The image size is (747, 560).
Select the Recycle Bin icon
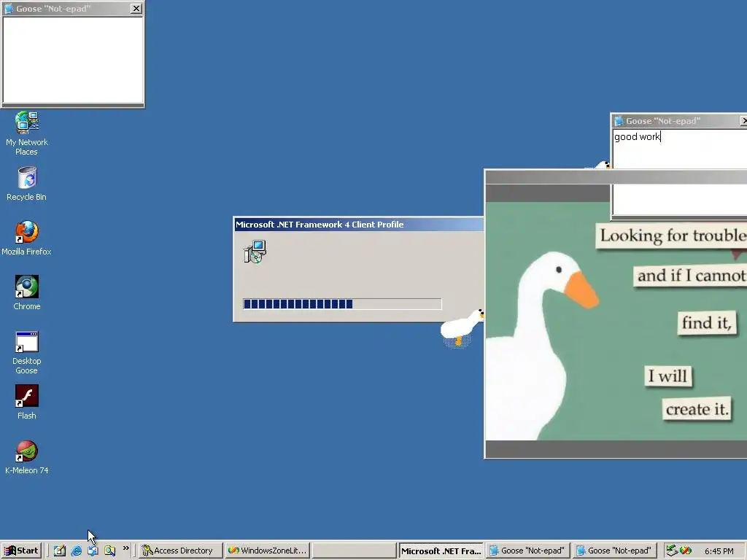[x=27, y=184]
